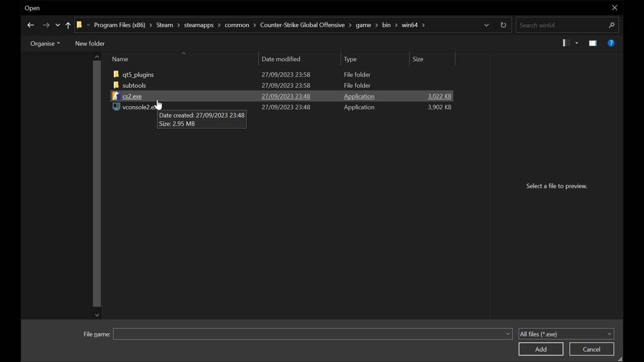The height and width of the screenshot is (362, 644).
Task: Click the change view layout icon
Action: 566,43
